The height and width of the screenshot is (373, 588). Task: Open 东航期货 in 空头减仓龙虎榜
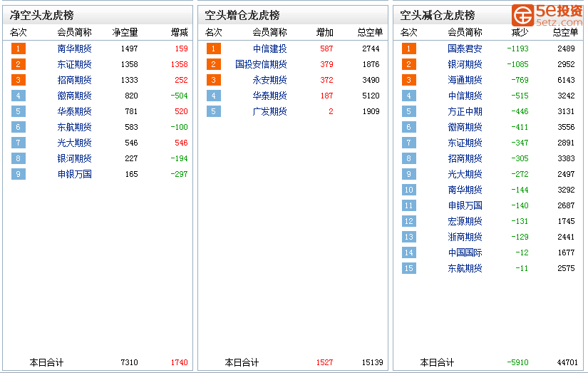coord(465,268)
